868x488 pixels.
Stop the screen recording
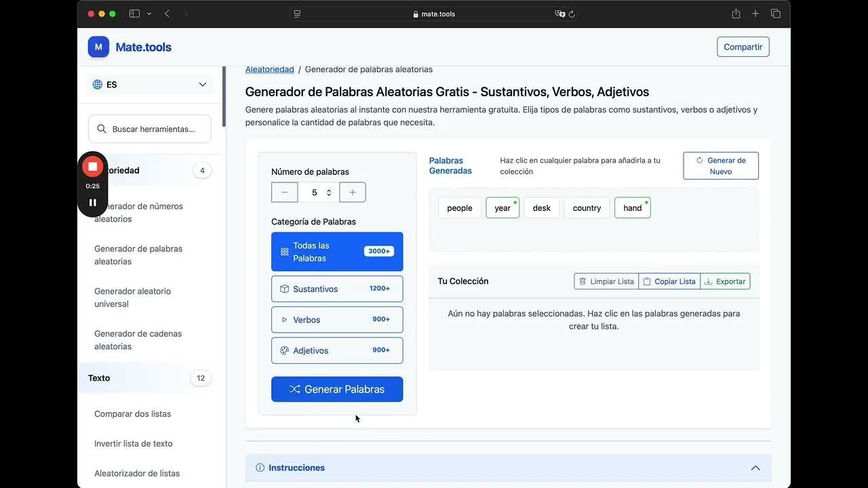tap(93, 167)
